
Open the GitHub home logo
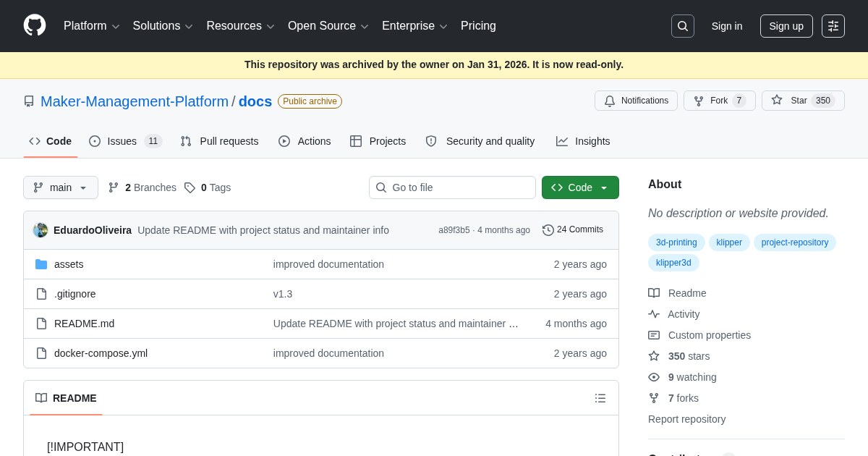click(35, 26)
